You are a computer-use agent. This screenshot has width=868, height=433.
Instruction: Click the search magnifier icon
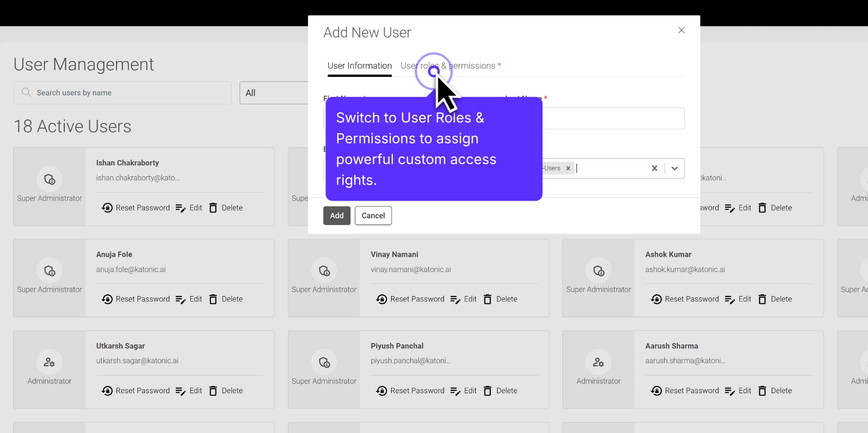point(27,93)
